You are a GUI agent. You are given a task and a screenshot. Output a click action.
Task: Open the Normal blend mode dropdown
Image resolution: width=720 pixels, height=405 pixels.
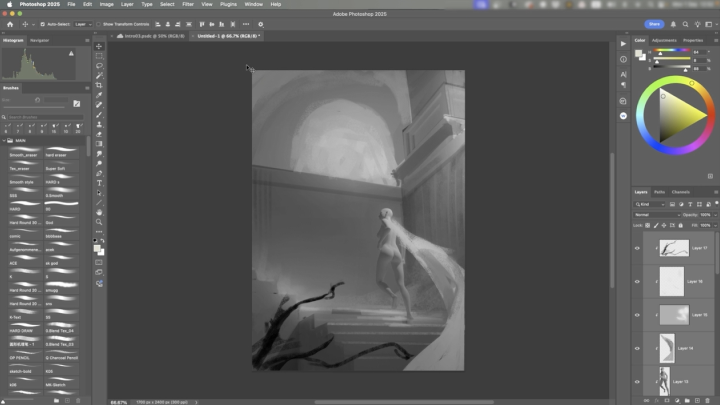655,214
